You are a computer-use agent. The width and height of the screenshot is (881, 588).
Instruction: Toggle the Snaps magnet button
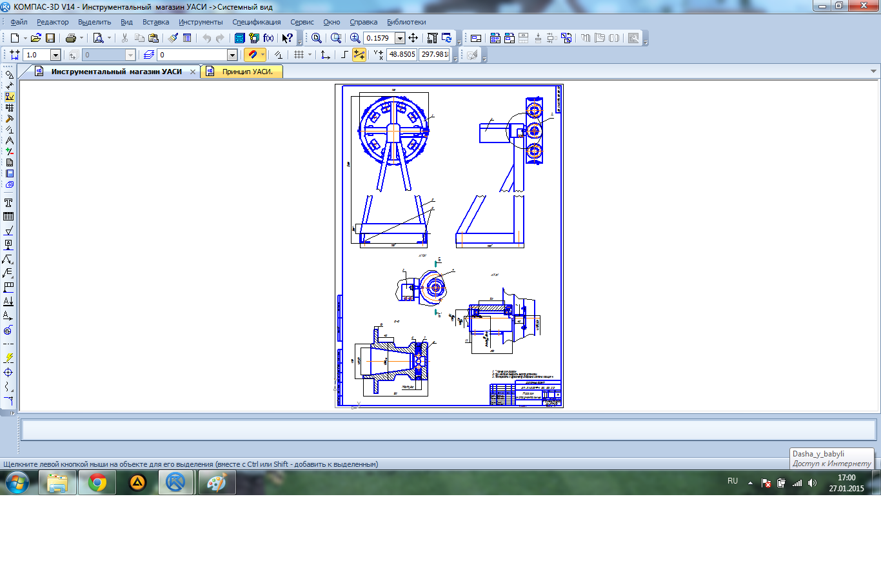pos(252,55)
